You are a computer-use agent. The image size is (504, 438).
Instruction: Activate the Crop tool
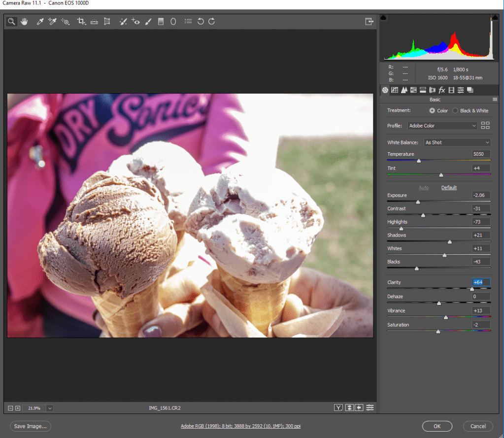tap(82, 22)
